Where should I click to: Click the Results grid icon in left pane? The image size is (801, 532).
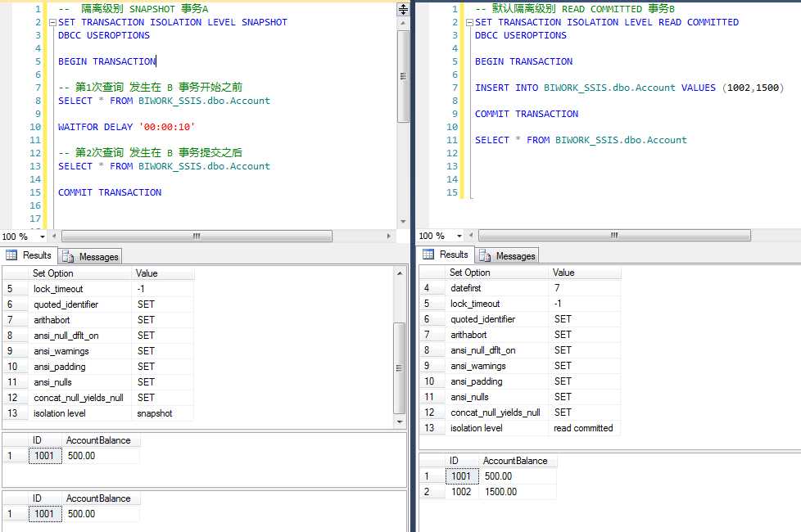tap(12, 255)
